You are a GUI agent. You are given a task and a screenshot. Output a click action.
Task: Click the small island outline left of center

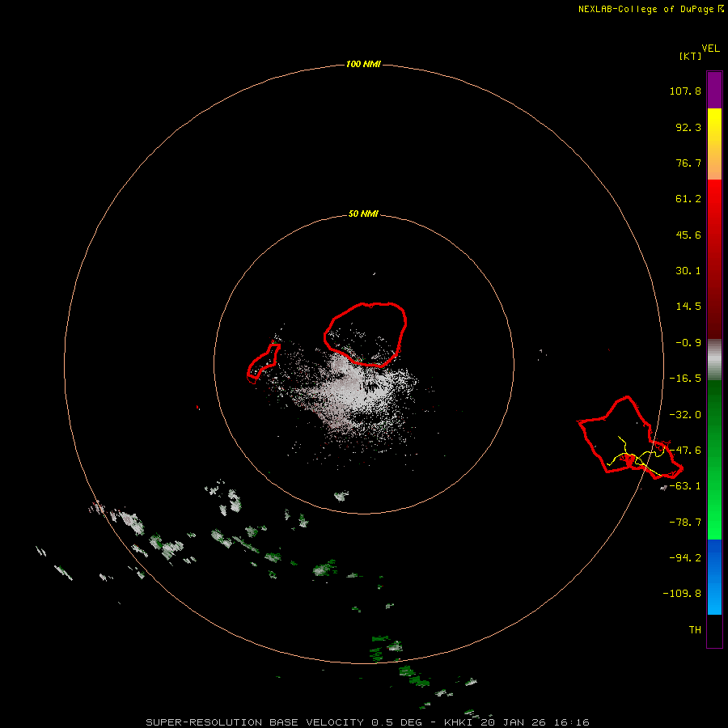(264, 364)
